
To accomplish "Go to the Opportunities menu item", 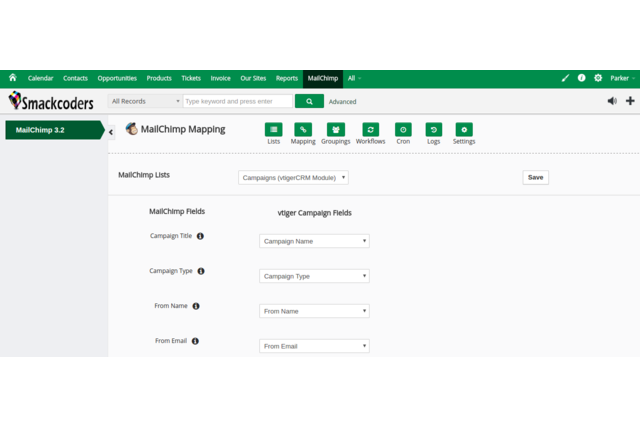I will (x=117, y=78).
